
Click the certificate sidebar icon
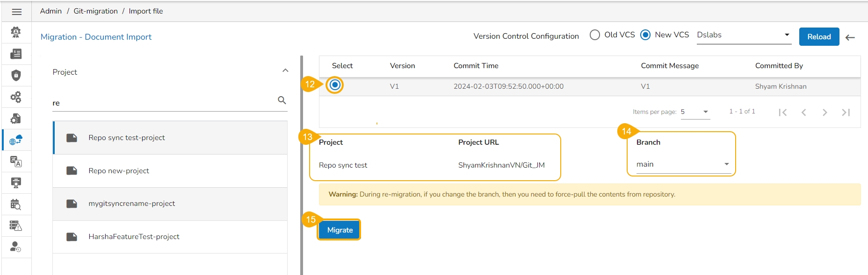click(16, 183)
